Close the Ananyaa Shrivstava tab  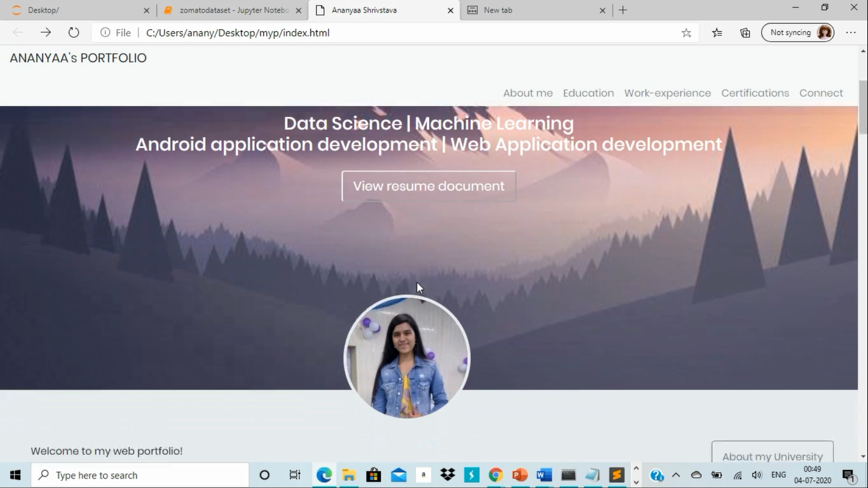tap(451, 10)
